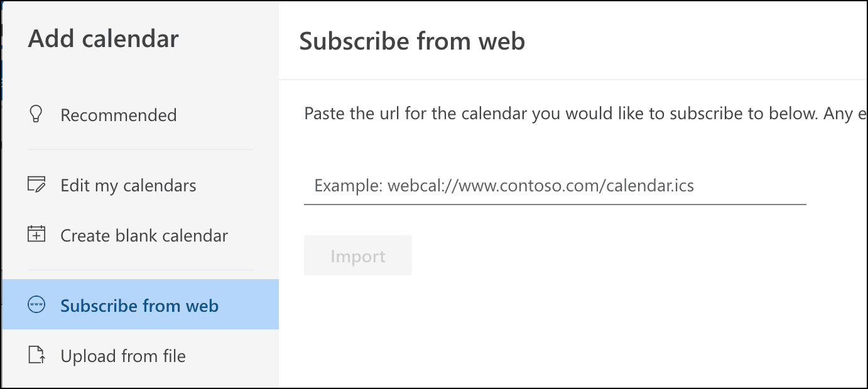Click the Edit my calendars pencil icon
Image resolution: width=868 pixels, height=389 pixels.
36,185
